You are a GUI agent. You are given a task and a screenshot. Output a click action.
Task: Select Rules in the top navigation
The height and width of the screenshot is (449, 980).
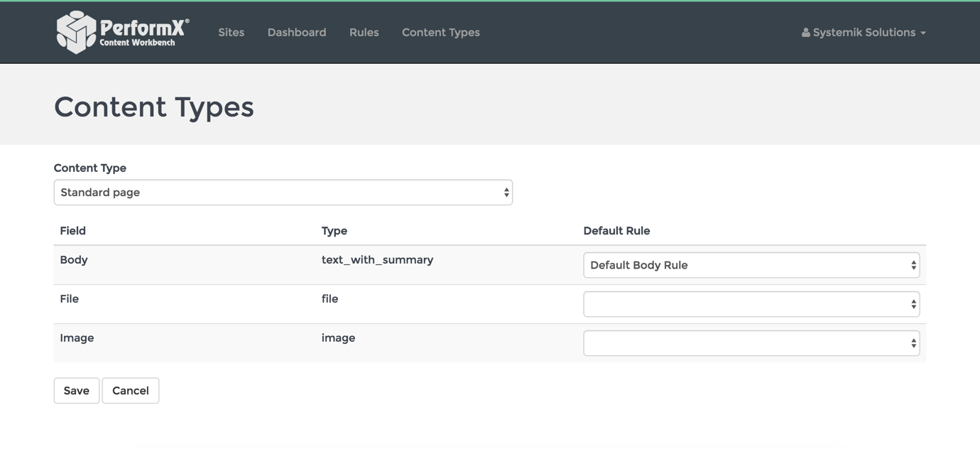[364, 32]
